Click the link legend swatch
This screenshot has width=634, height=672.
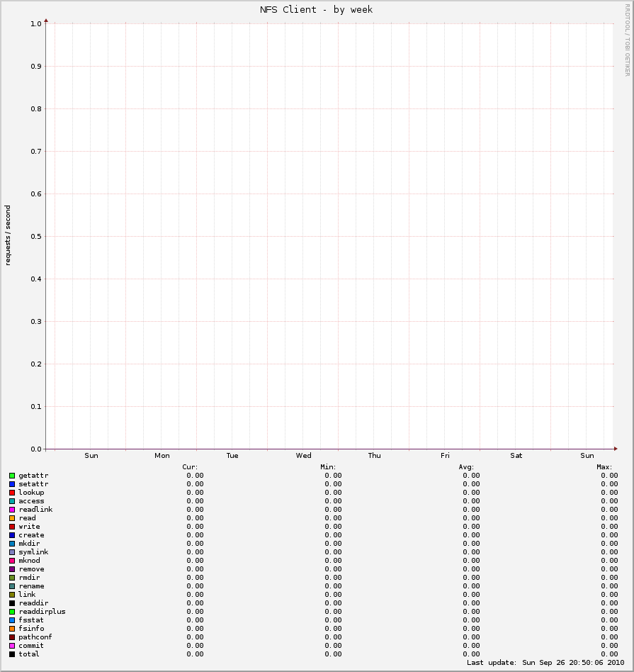click(12, 595)
